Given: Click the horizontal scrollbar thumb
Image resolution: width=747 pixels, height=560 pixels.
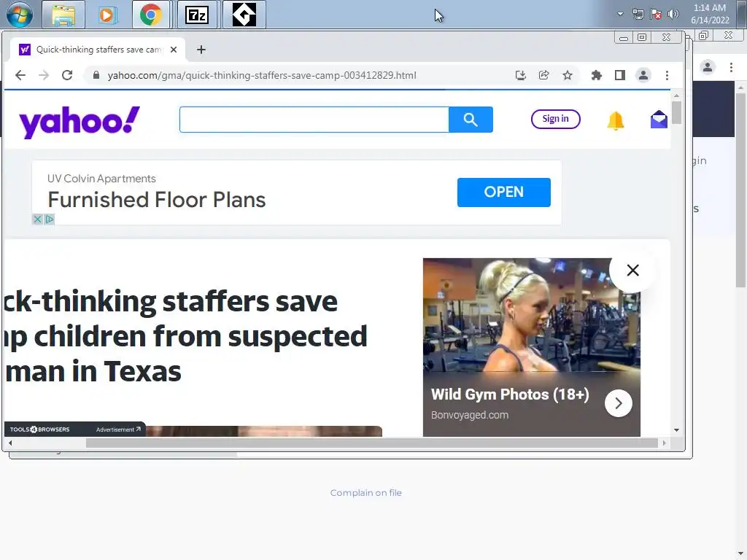Looking at the screenshot, I should 371,443.
